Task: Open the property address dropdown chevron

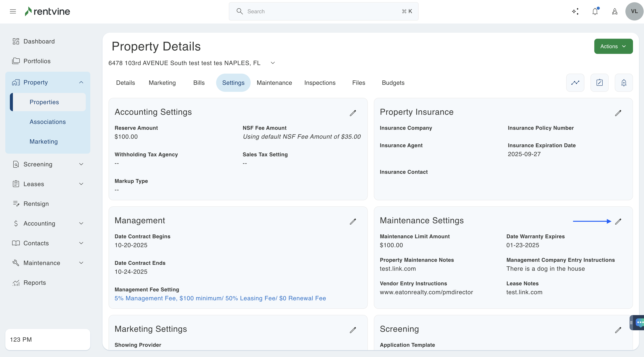Action: click(x=273, y=63)
